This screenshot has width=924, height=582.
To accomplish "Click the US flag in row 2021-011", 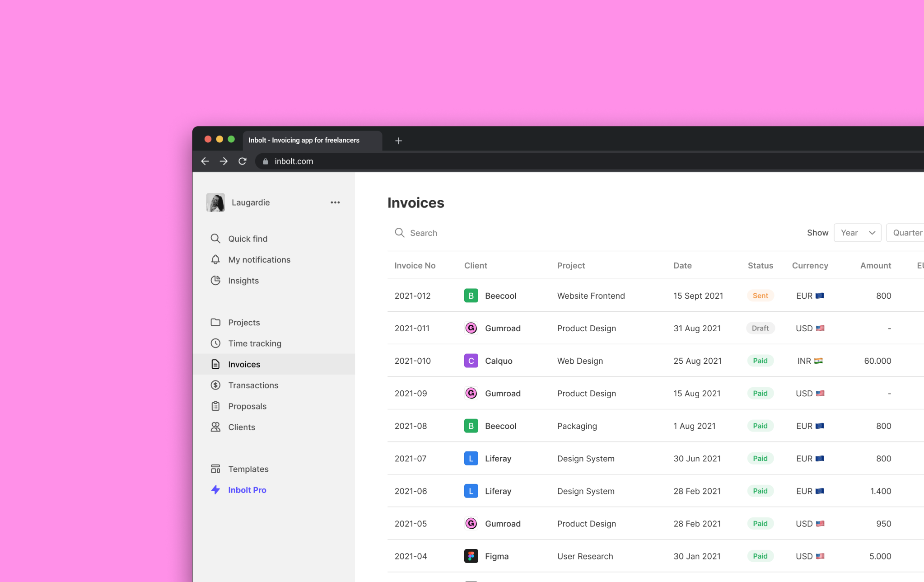I will click(820, 328).
